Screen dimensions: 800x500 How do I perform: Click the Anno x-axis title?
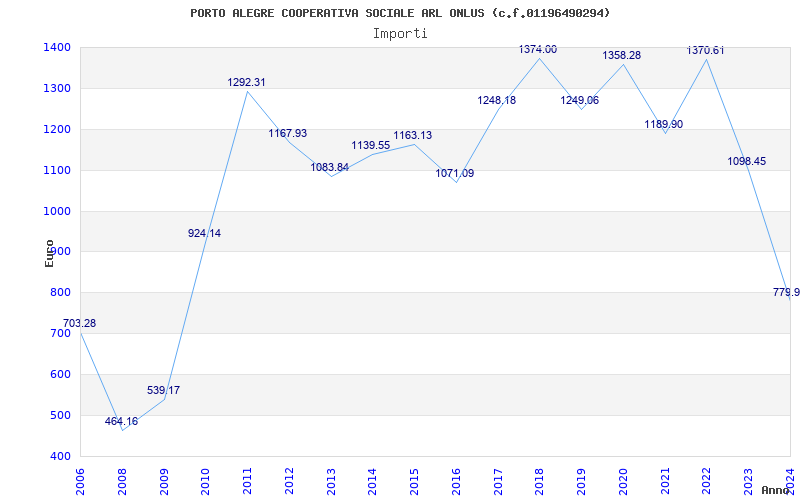[776, 490]
